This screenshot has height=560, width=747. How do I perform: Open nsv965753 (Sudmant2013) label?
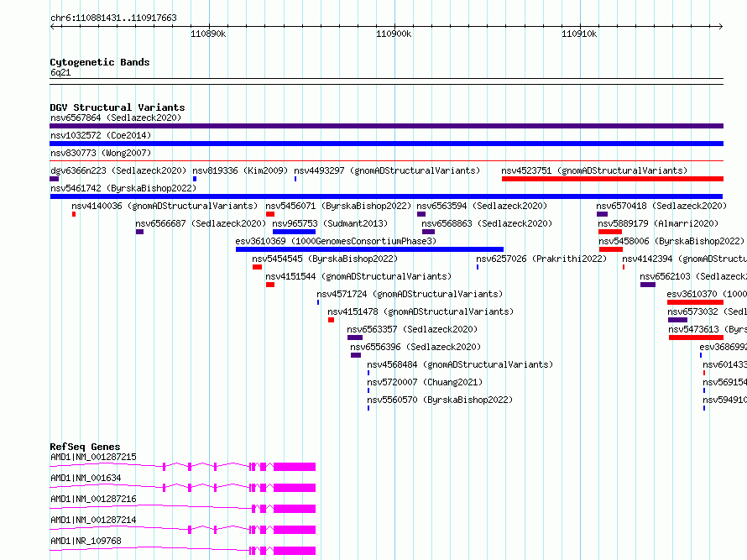[330, 223]
